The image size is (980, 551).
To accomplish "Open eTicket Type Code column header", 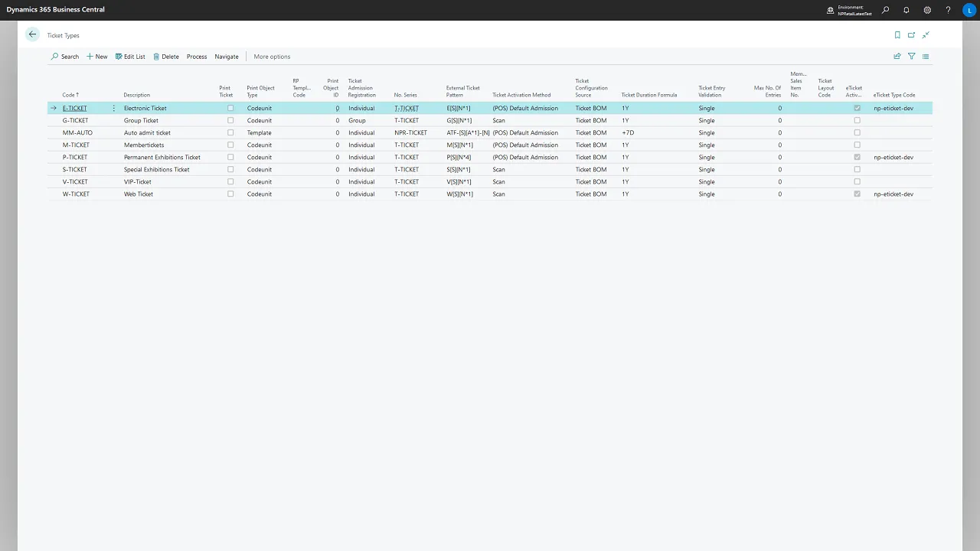I will click(894, 95).
